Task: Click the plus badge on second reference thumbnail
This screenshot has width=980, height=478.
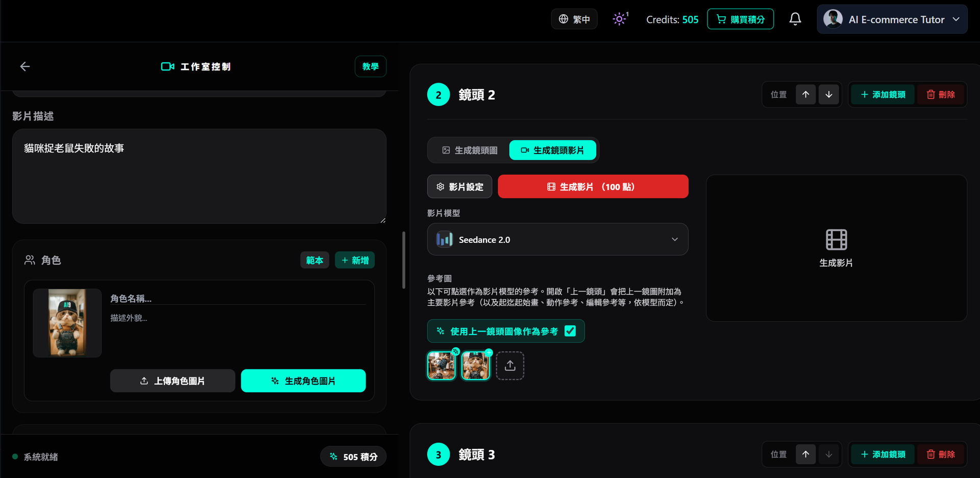Action: point(489,353)
